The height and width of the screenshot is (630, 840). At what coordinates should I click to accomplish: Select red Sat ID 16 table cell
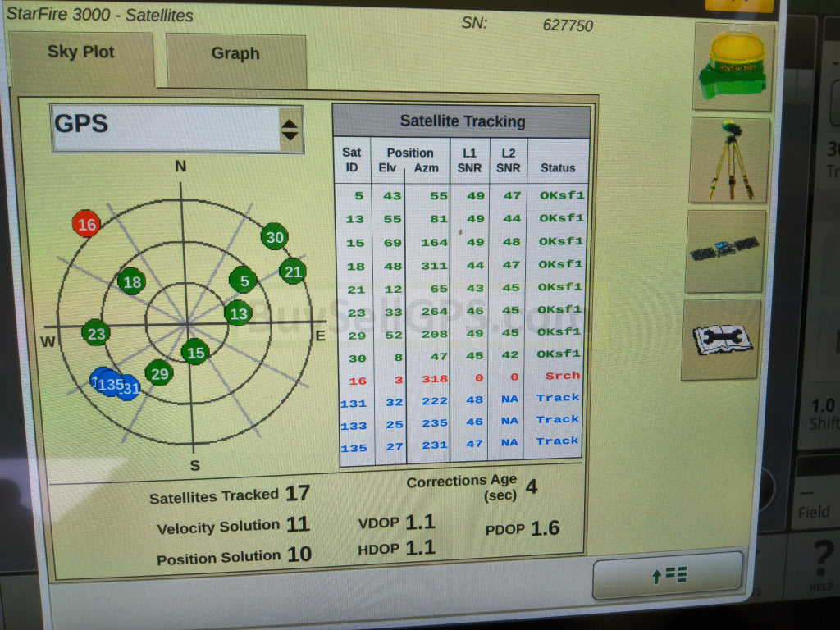click(x=358, y=381)
